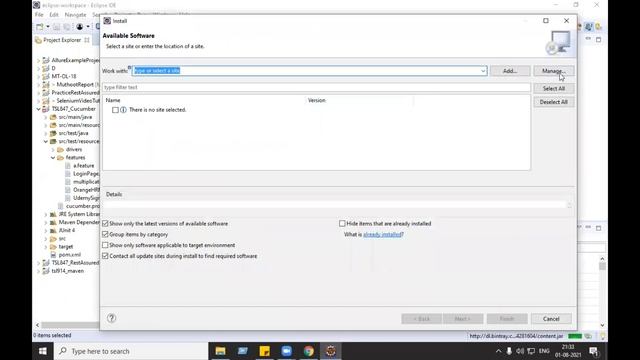Screen dimensions: 640x360
Task: Click the info icon beside 'There is no site selected'
Action: (x=123, y=110)
